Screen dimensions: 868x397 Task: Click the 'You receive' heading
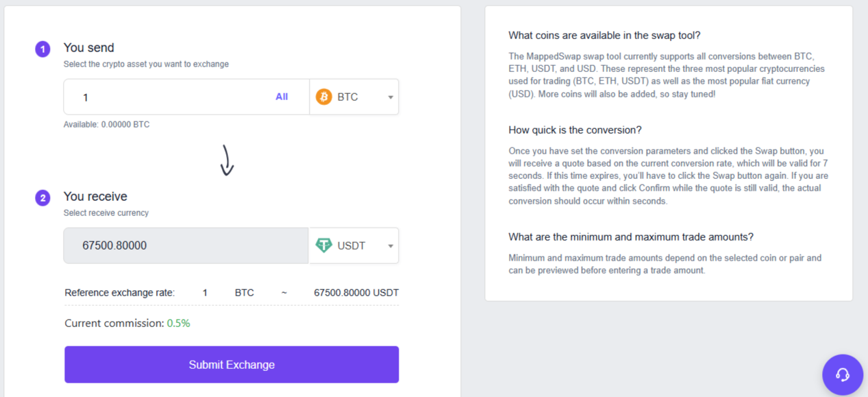pyautogui.click(x=95, y=197)
